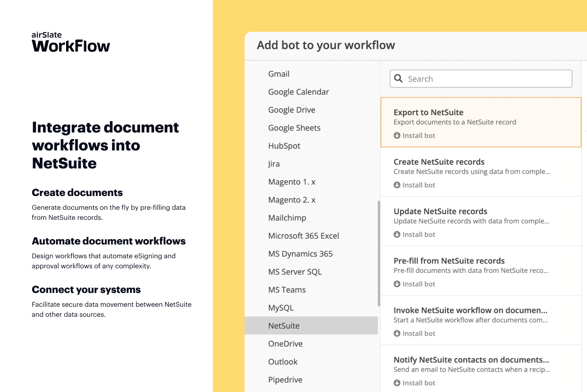Choose Google Sheets integration
The height and width of the screenshot is (392, 587).
click(x=294, y=128)
